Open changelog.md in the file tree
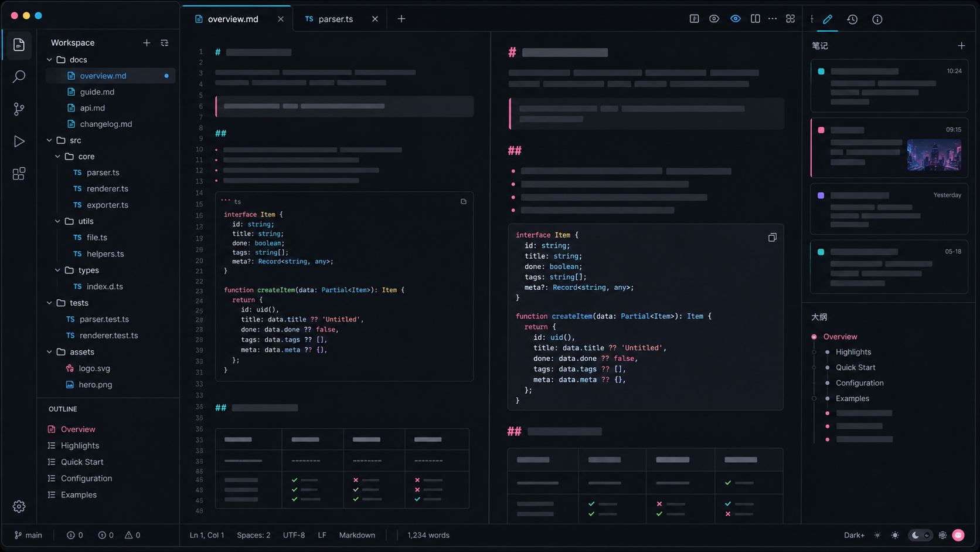The height and width of the screenshot is (552, 980). [x=106, y=124]
